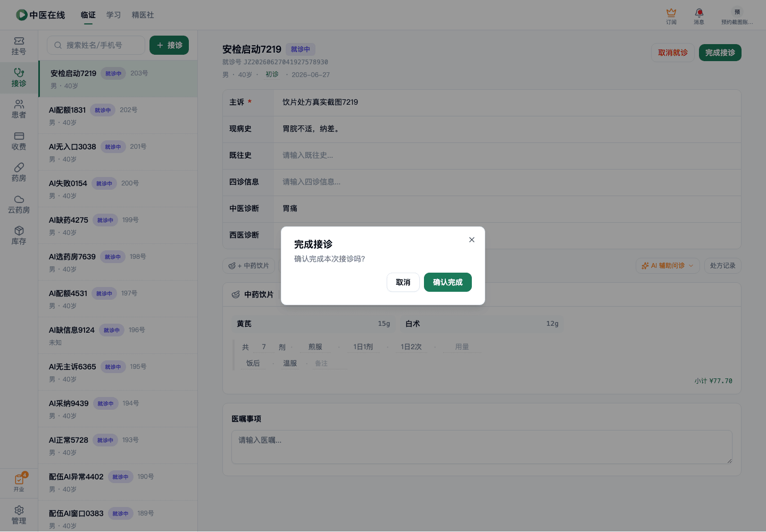This screenshot has height=532, width=766.
Task: Open the 挂号 sidebar section
Action: point(19,46)
